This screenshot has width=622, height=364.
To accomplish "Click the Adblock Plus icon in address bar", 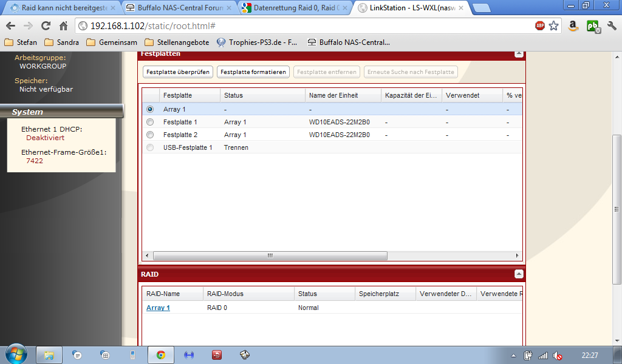I will [539, 26].
